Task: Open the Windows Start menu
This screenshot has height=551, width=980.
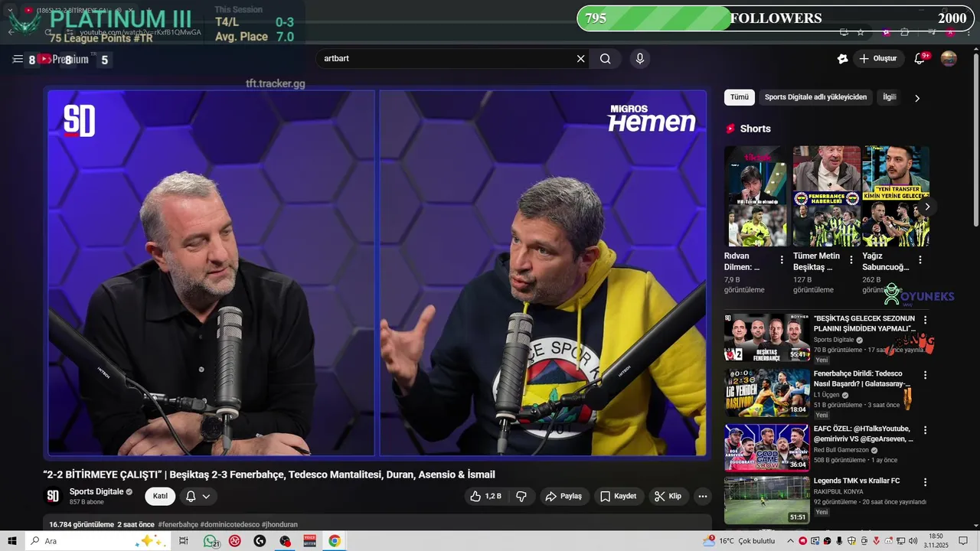Action: pyautogui.click(x=12, y=541)
